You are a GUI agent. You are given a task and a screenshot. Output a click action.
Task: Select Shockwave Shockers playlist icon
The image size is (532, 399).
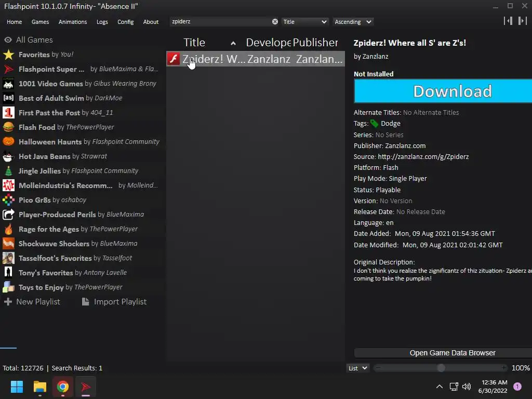point(8,244)
